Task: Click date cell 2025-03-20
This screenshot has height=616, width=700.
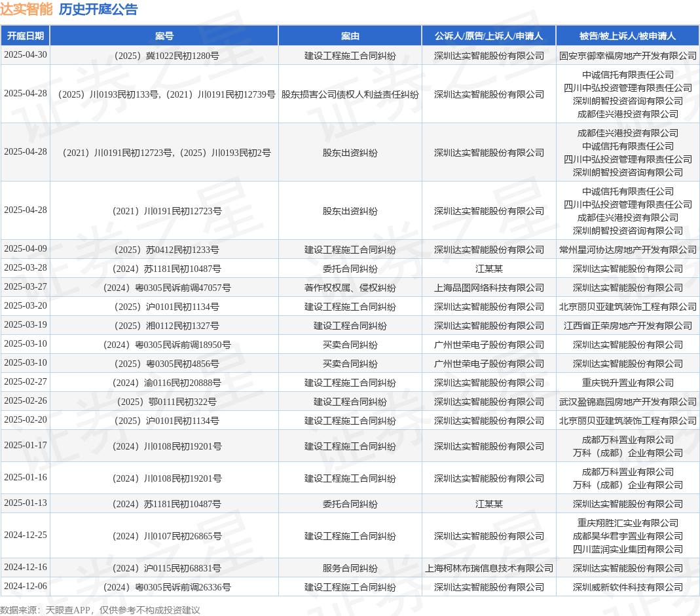Action: tap(26, 305)
